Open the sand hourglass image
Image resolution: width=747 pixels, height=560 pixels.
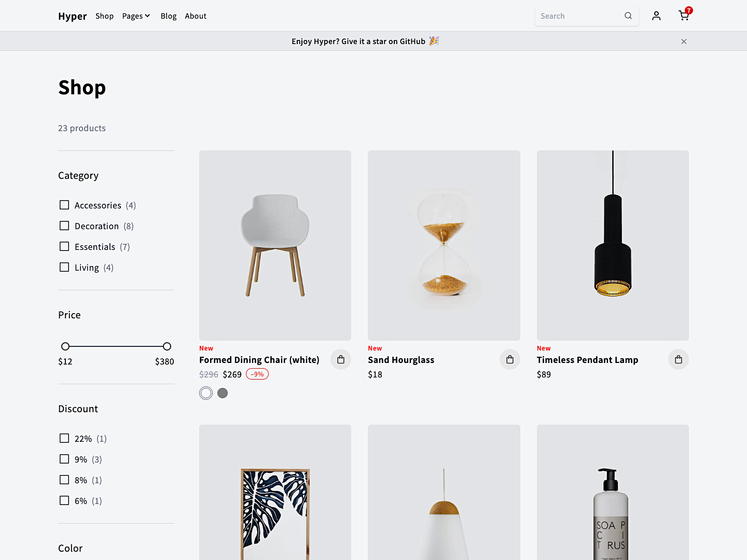[444, 245]
